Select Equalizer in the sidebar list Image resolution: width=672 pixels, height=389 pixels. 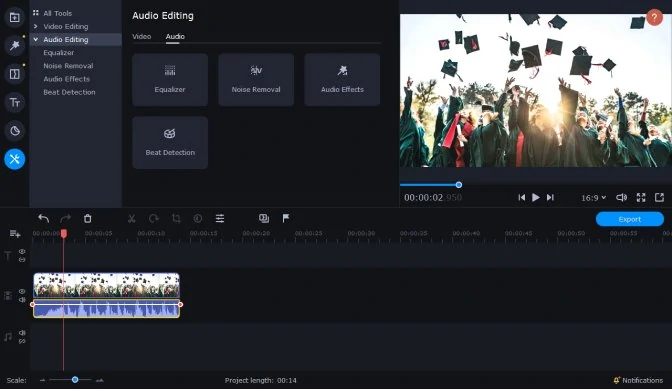59,53
